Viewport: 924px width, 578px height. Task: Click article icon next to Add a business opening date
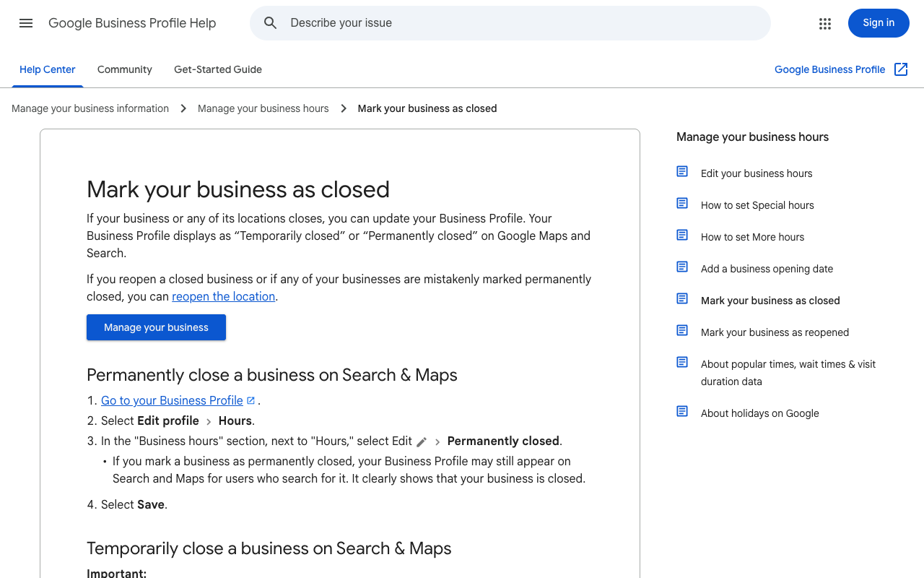pos(682,267)
